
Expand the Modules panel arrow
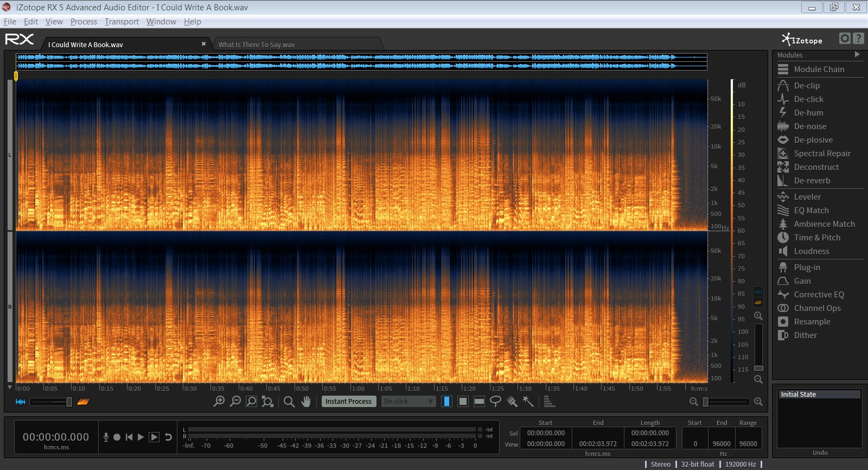click(x=857, y=55)
